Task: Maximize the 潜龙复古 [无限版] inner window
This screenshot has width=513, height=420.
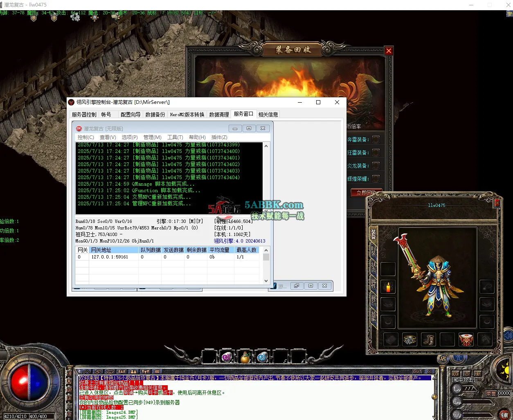Action: [x=249, y=128]
